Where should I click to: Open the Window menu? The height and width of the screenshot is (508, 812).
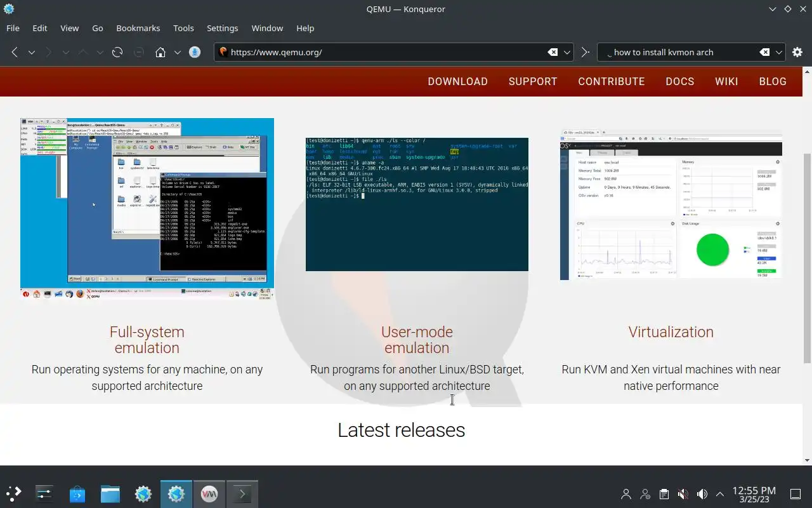click(x=267, y=28)
